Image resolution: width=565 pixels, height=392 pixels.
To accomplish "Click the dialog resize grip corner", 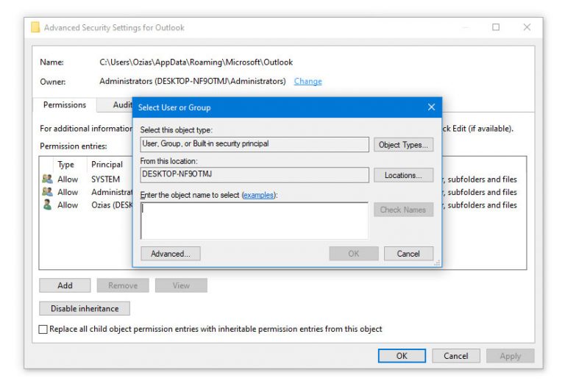I will point(438,262).
